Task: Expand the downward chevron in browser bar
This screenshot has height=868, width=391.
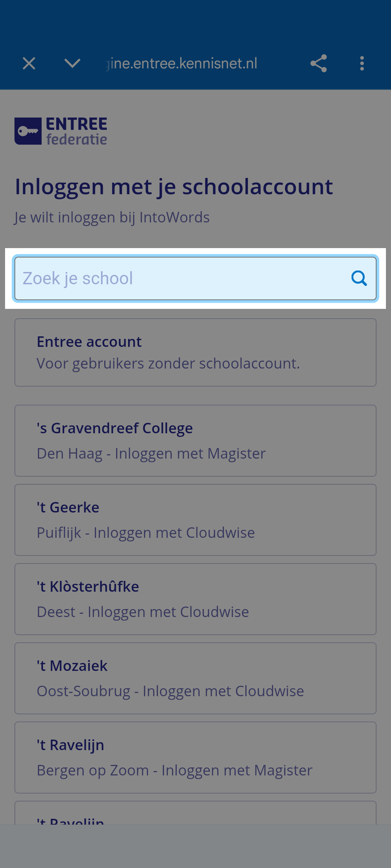Action: (x=72, y=64)
